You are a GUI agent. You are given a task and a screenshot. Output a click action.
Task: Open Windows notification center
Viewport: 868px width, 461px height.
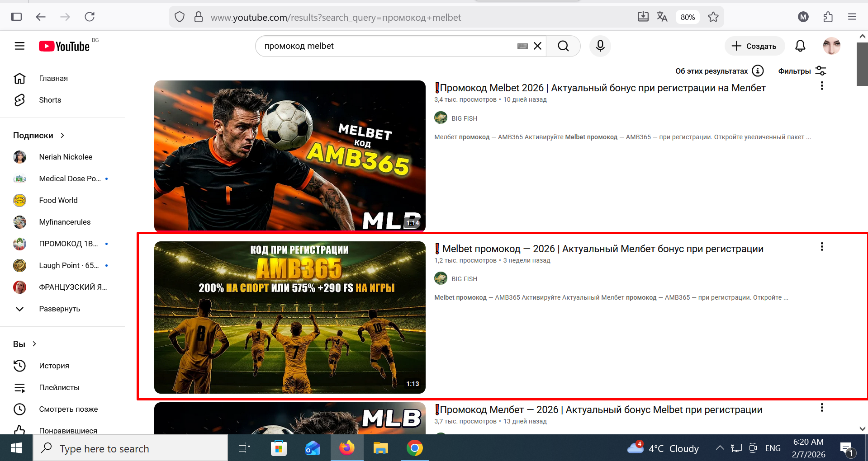847,448
